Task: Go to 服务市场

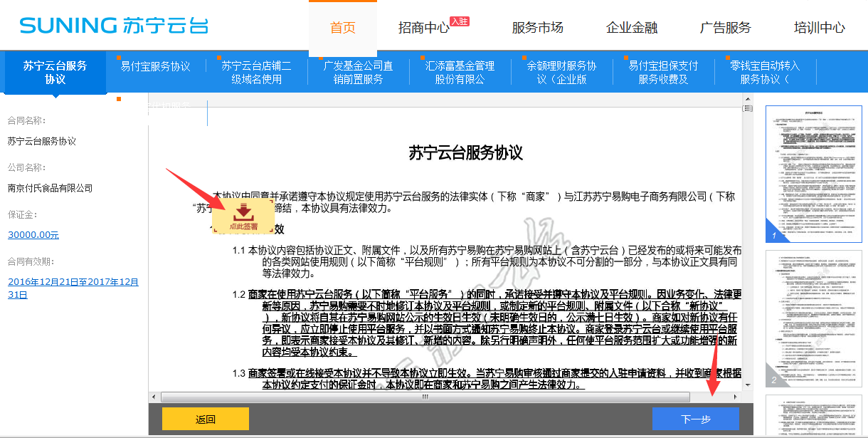Action: pos(538,28)
